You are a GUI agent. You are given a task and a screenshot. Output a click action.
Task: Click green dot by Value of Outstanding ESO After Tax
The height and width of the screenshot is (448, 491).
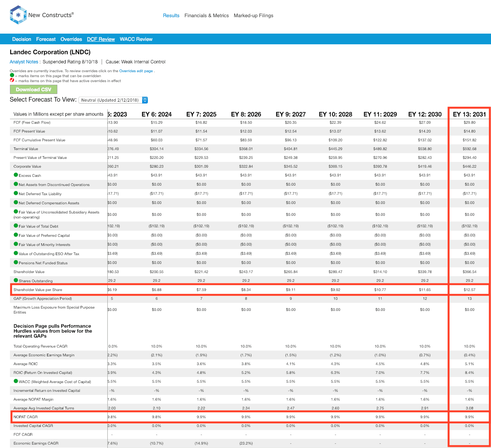tap(16, 254)
